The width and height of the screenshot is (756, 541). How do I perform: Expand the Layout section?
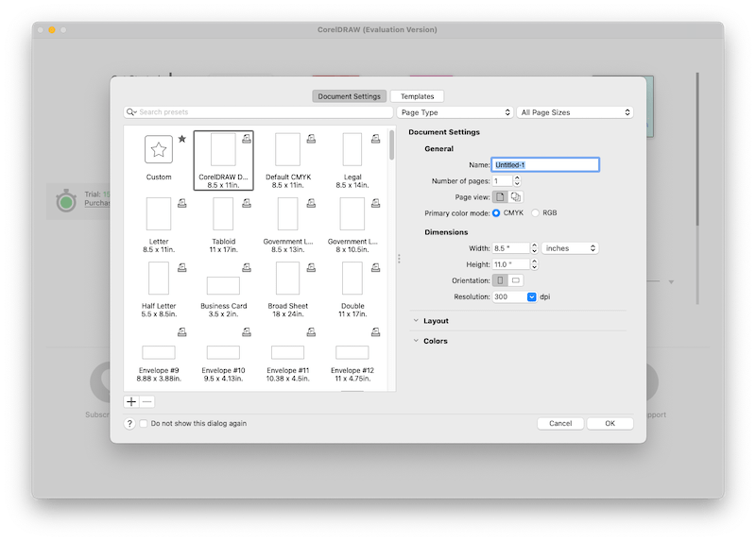(x=436, y=321)
